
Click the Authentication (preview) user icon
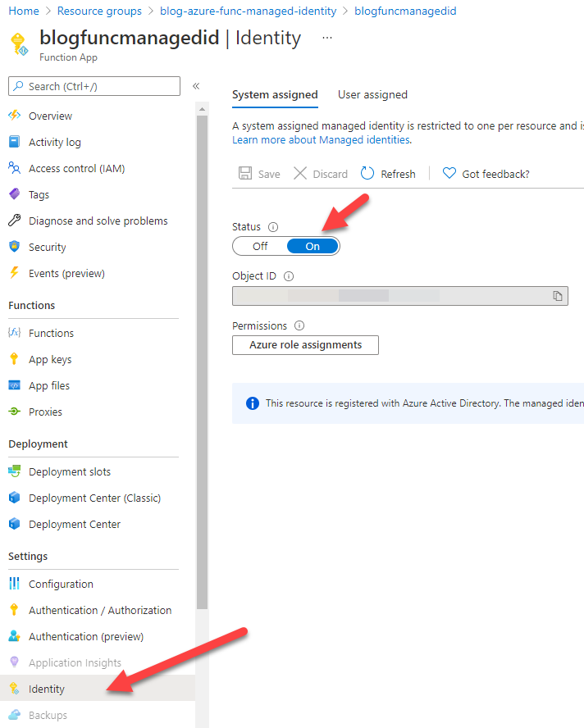click(x=15, y=636)
